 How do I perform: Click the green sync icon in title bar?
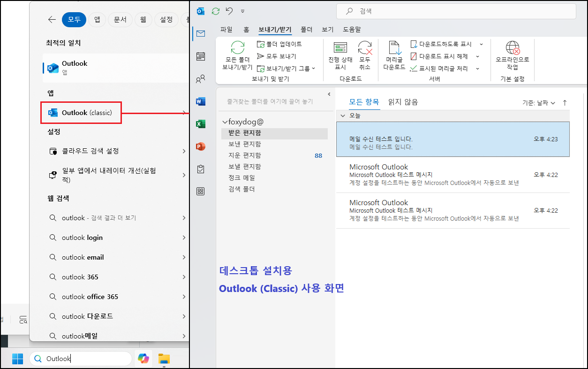(x=216, y=11)
